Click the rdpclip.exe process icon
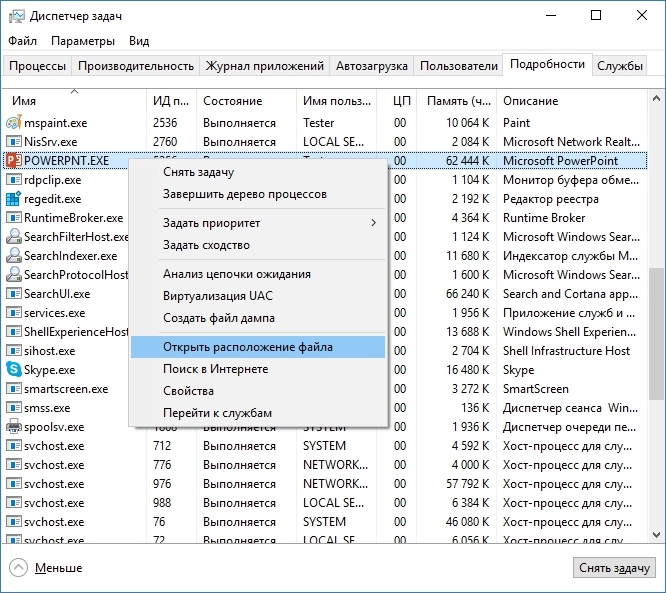This screenshot has height=593, width=666. pyautogui.click(x=14, y=180)
